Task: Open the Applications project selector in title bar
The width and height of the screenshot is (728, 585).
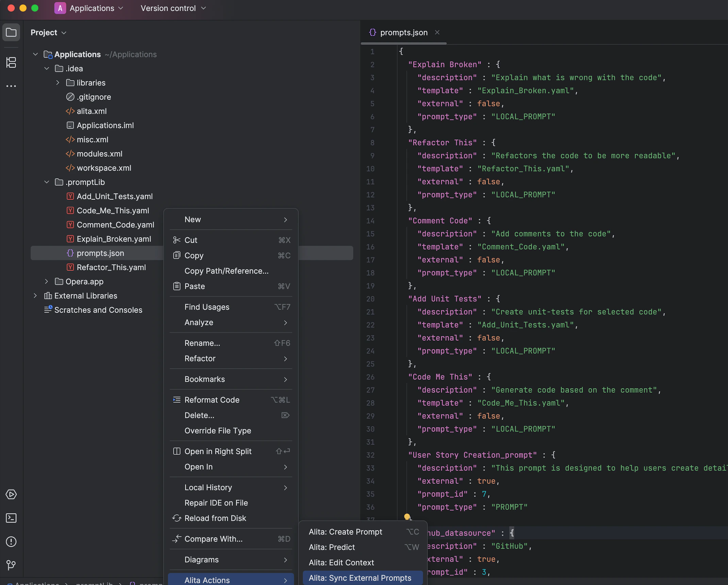Action: tap(89, 8)
